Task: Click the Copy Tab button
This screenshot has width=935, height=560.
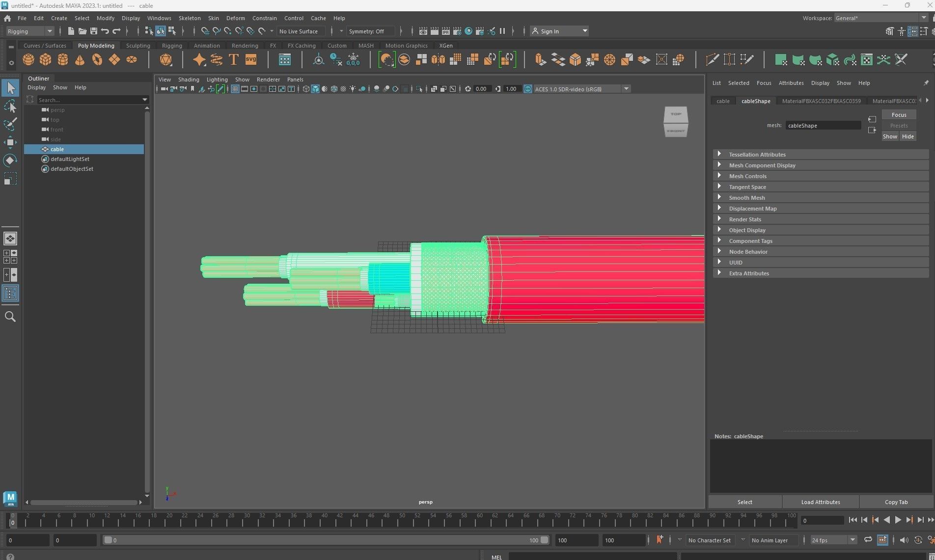Action: tap(896, 502)
